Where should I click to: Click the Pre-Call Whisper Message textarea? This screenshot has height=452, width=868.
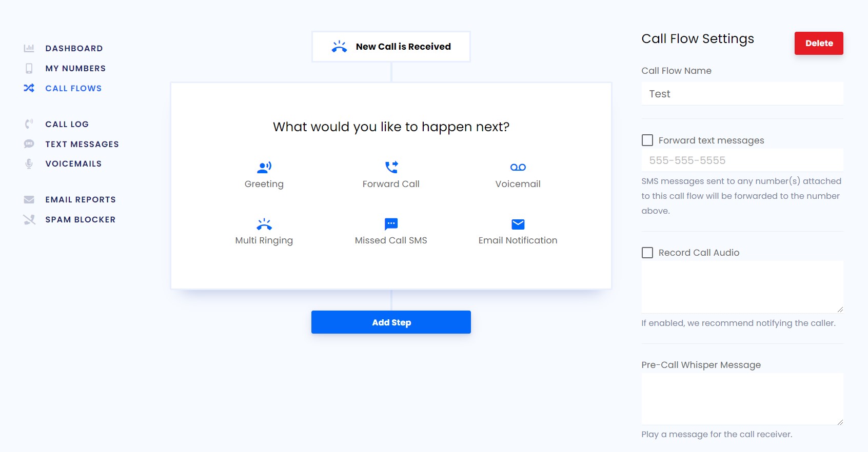(x=742, y=399)
